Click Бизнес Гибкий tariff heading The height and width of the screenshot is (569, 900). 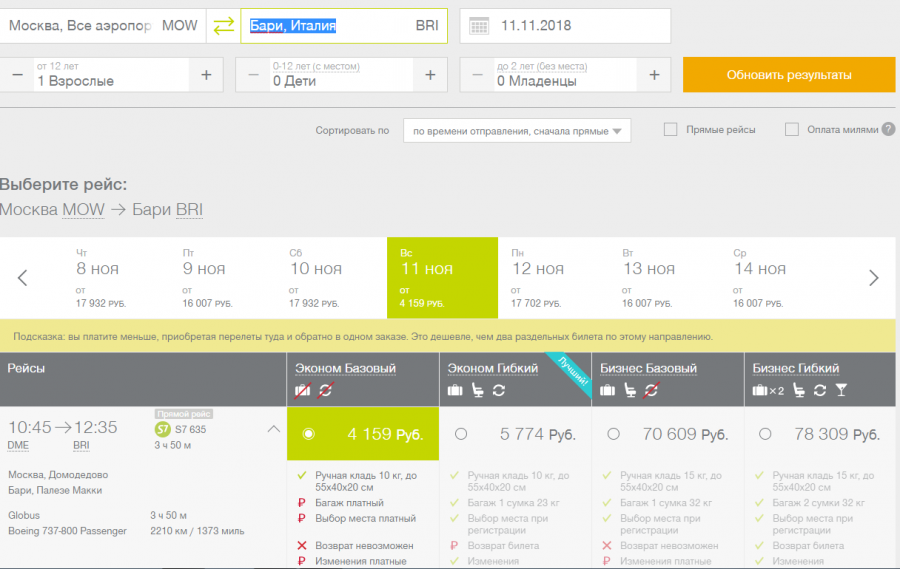(796, 368)
